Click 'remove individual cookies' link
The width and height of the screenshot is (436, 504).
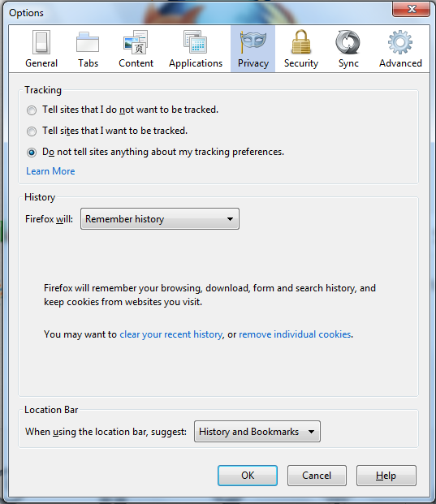(x=295, y=334)
